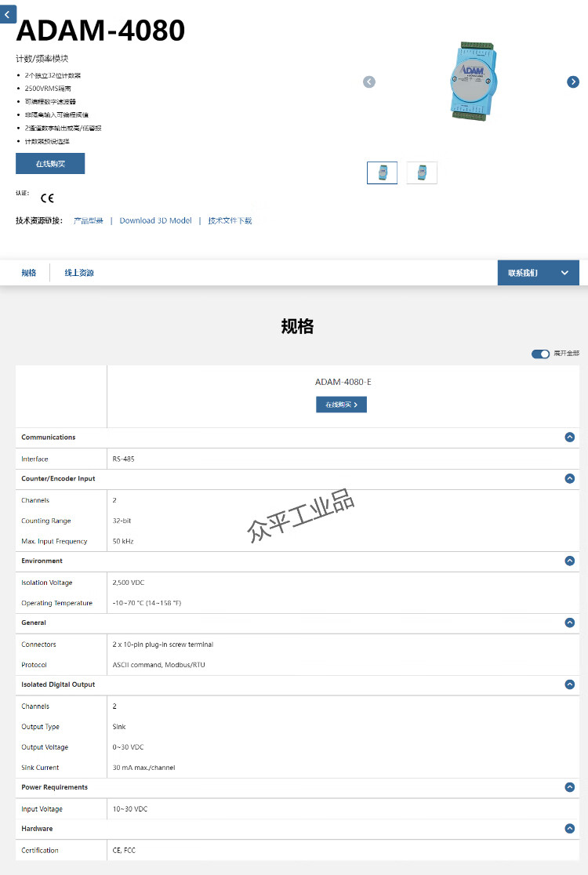
Task: Select the first product thumbnail
Action: pos(382,172)
